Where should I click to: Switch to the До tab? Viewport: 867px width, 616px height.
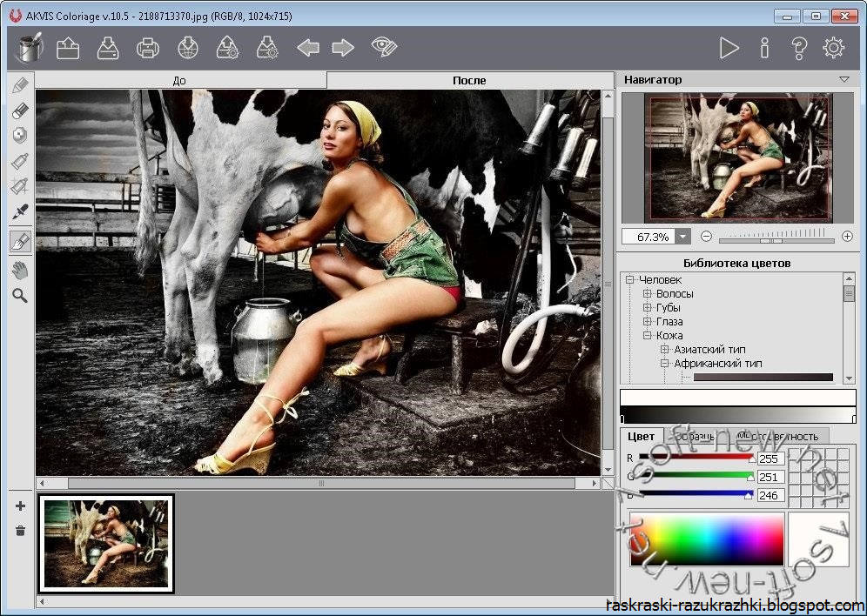click(x=180, y=81)
